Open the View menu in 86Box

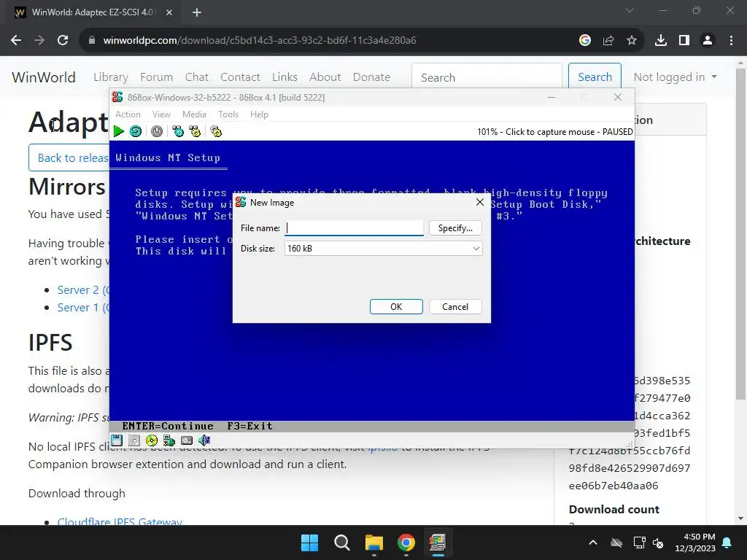pos(161,114)
